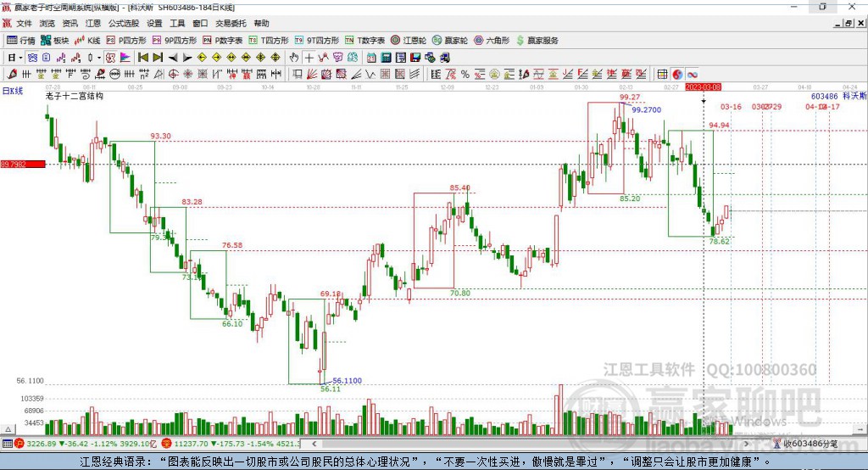Restore the inner child window button
The height and width of the screenshot is (470, 868).
click(848, 23)
